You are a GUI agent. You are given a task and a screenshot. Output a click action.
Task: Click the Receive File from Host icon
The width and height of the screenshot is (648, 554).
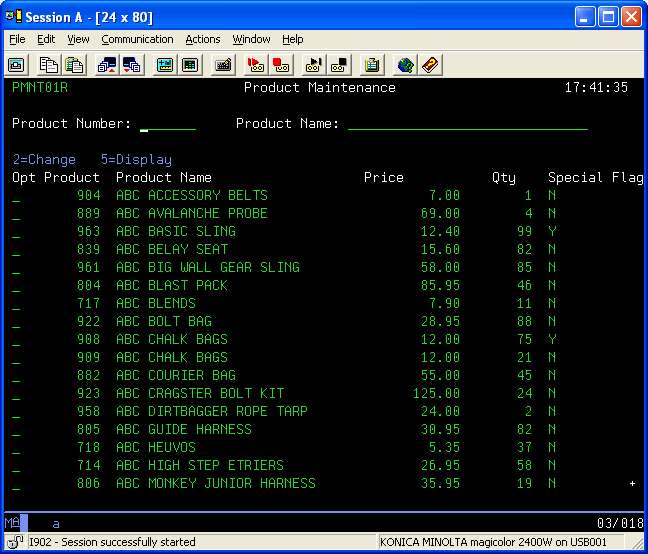pos(132,65)
